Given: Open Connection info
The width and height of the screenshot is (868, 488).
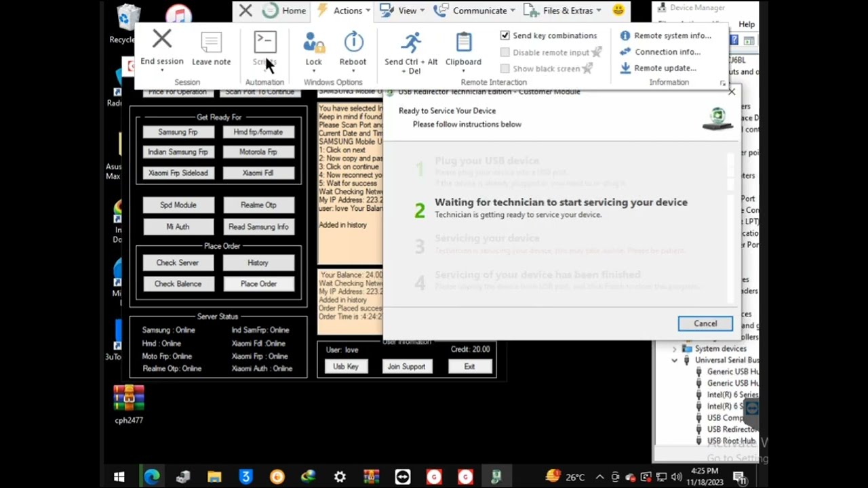Looking at the screenshot, I should 660,52.
